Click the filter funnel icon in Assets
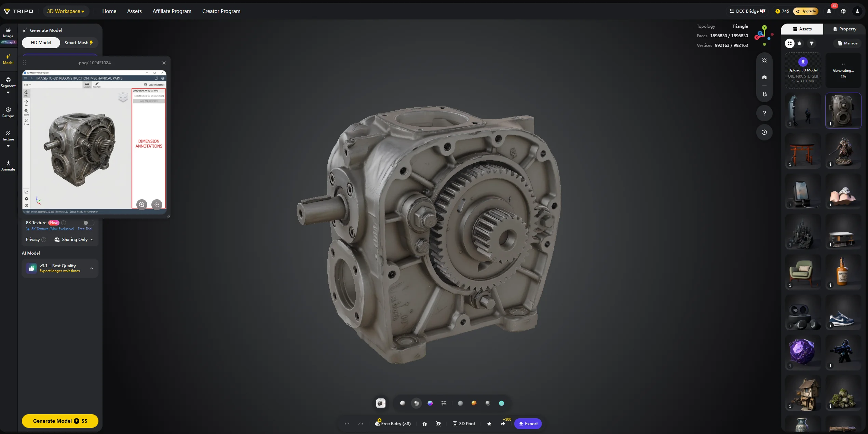The width and height of the screenshot is (868, 434). [x=812, y=43]
